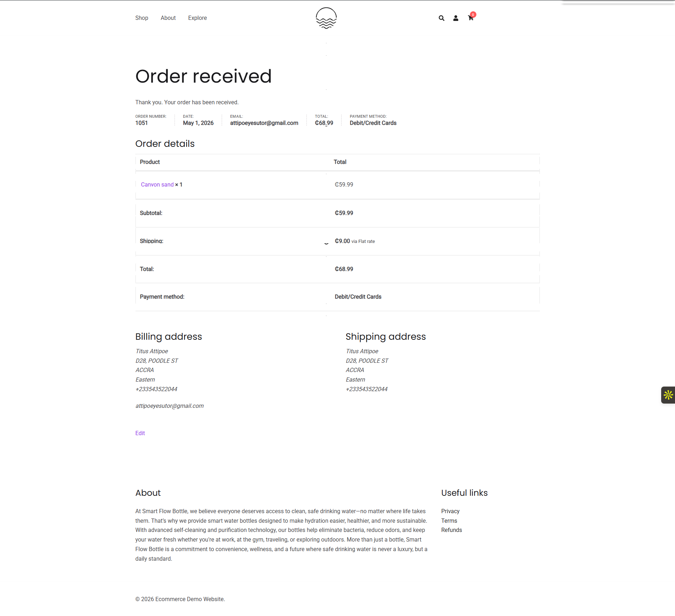The width and height of the screenshot is (675, 616).
Task: Open the Privacy footer link
Action: (x=450, y=511)
